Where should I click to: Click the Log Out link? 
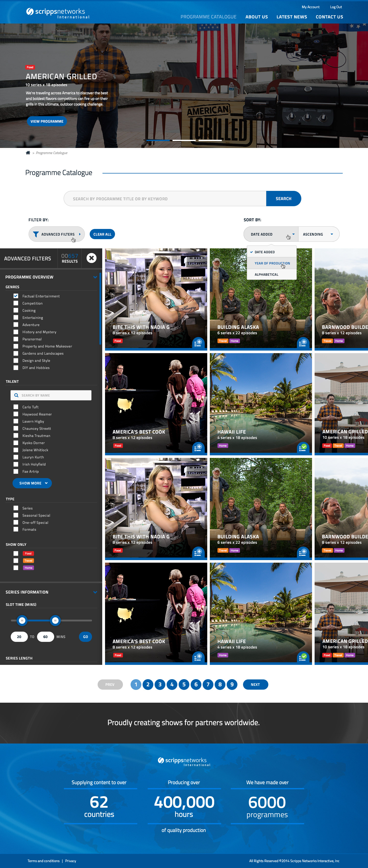(336, 7)
